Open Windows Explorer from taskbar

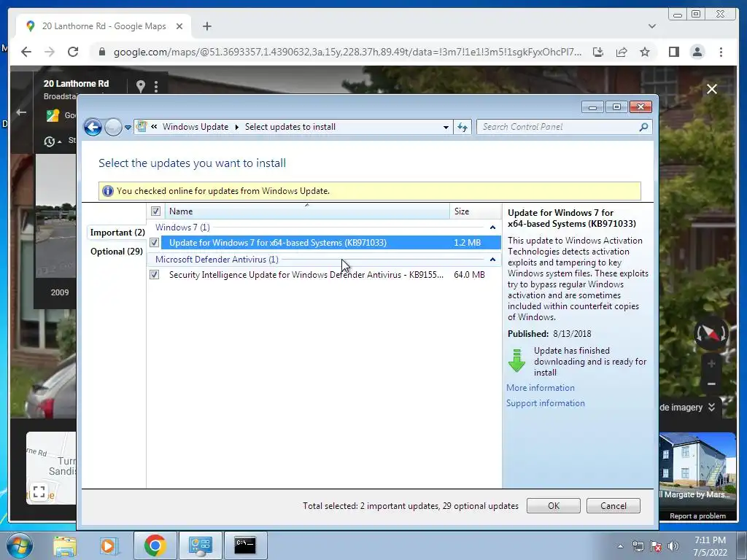click(64, 545)
